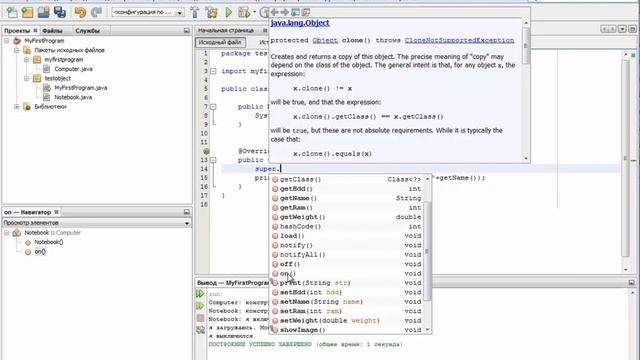Click the editor vertical scrollbar

(x=626, y=159)
